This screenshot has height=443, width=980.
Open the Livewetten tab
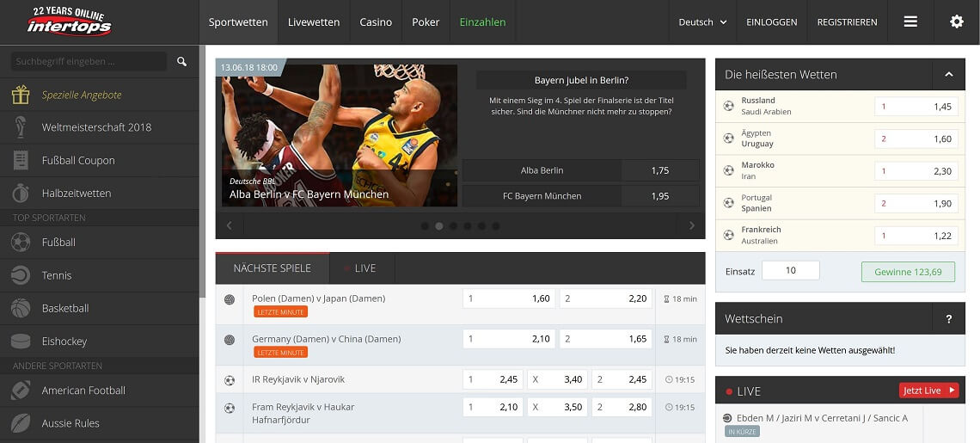click(314, 22)
